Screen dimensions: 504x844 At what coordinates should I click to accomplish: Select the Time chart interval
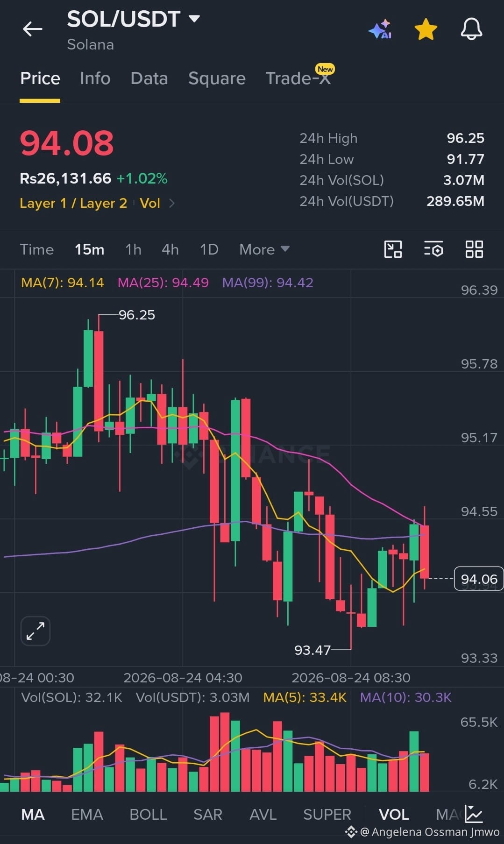(x=36, y=249)
